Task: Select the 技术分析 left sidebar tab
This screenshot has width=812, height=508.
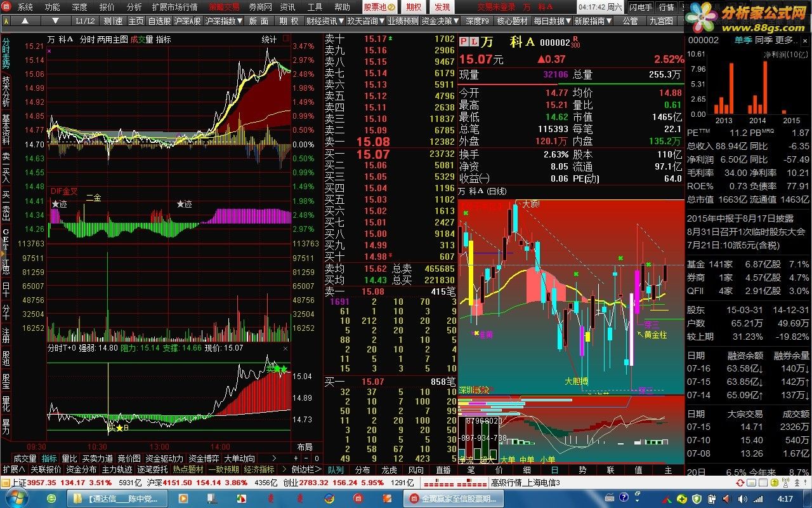Action: pyautogui.click(x=6, y=91)
